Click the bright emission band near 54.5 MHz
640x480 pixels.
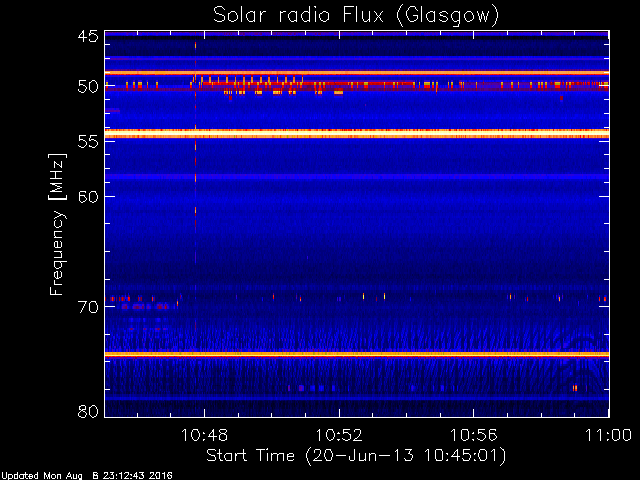[x=357, y=133]
